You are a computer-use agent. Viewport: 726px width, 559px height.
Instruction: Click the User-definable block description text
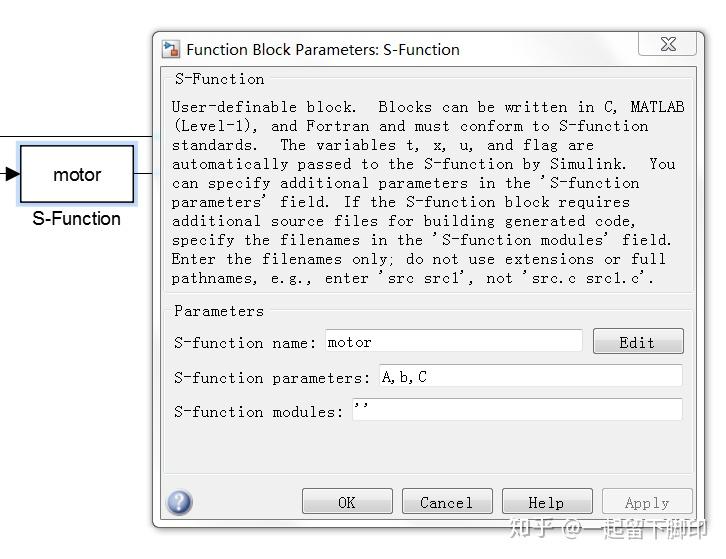[x=428, y=192]
